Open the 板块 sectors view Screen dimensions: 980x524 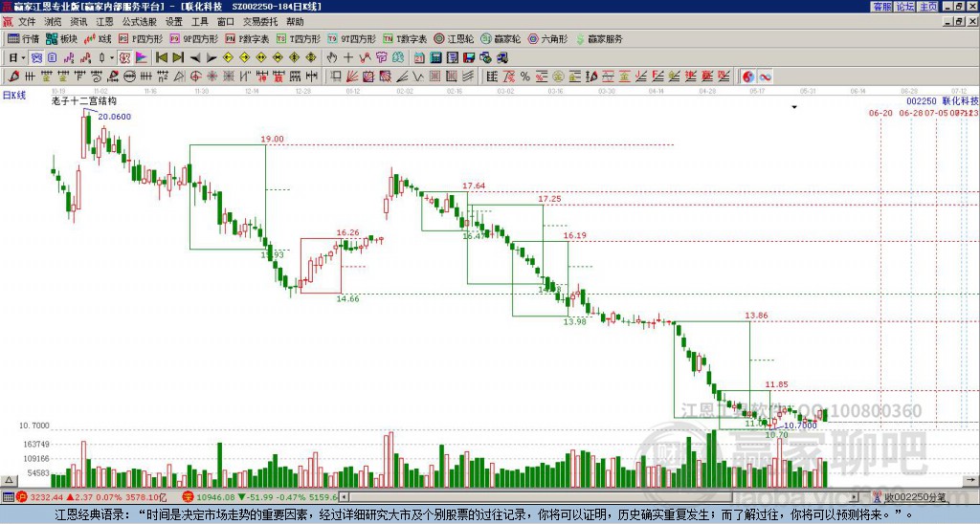[x=62, y=38]
